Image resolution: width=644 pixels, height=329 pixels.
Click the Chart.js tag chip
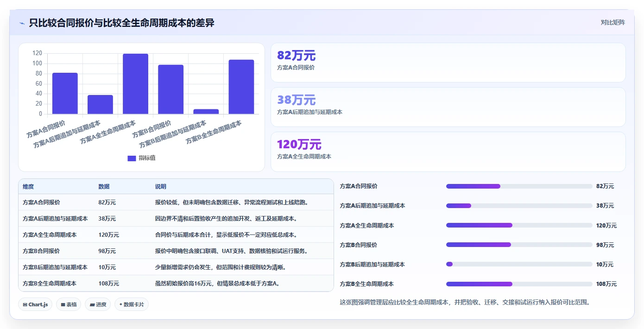35,304
